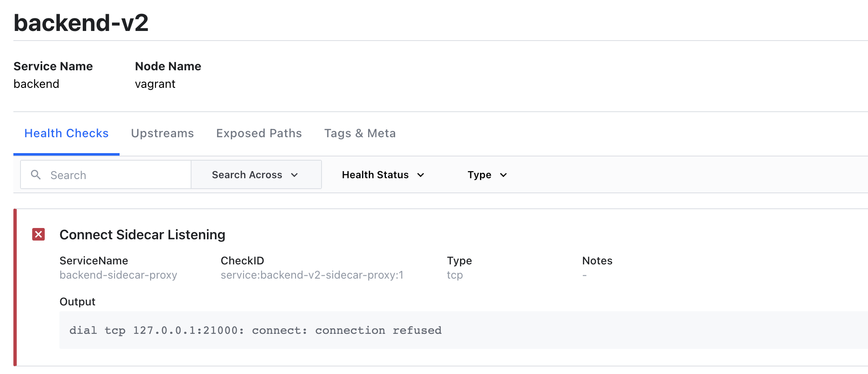Viewport: 868px width, 374px height.
Task: Click the Health Status chevron arrow
Action: [x=421, y=175]
